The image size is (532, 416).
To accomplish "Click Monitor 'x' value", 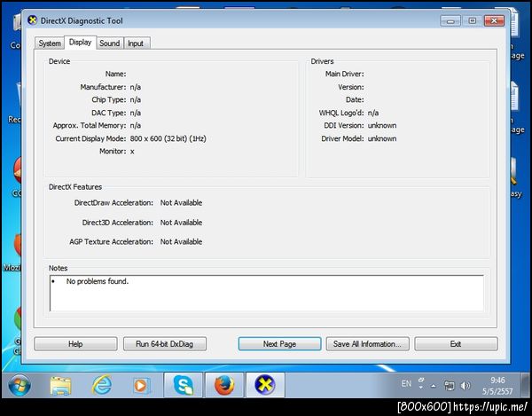I will pos(132,152).
